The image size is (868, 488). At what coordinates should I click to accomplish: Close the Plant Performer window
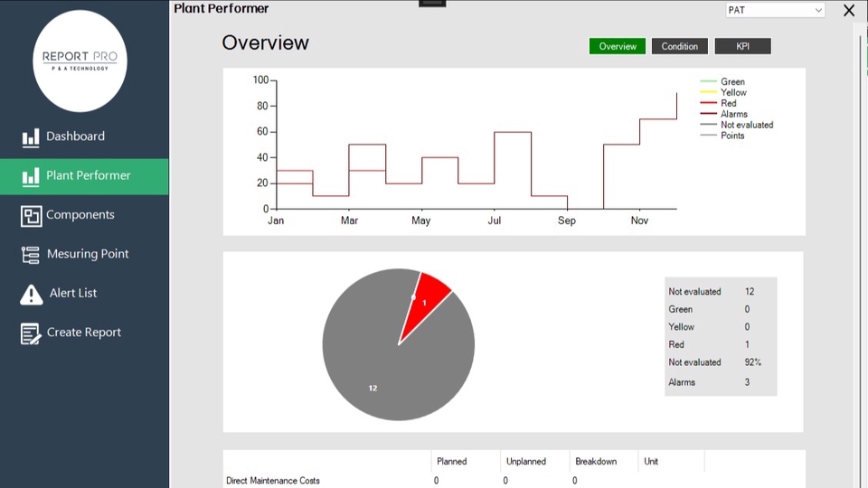click(x=849, y=10)
